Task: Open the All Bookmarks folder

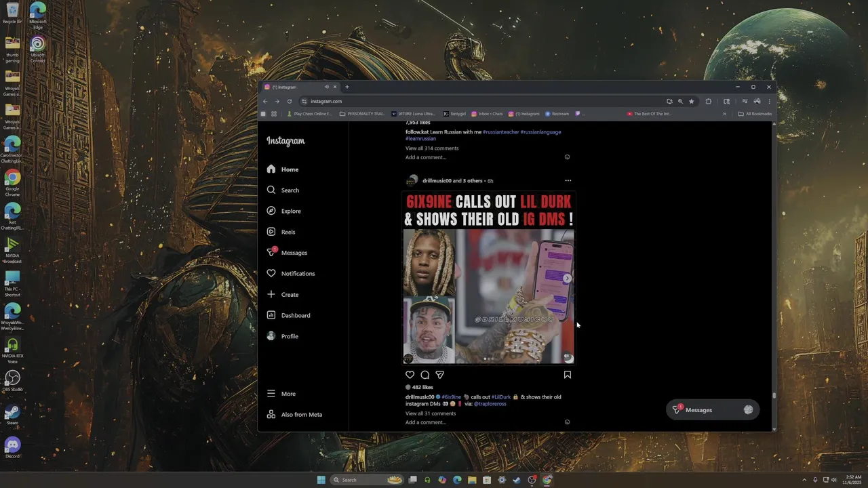Action: point(755,114)
